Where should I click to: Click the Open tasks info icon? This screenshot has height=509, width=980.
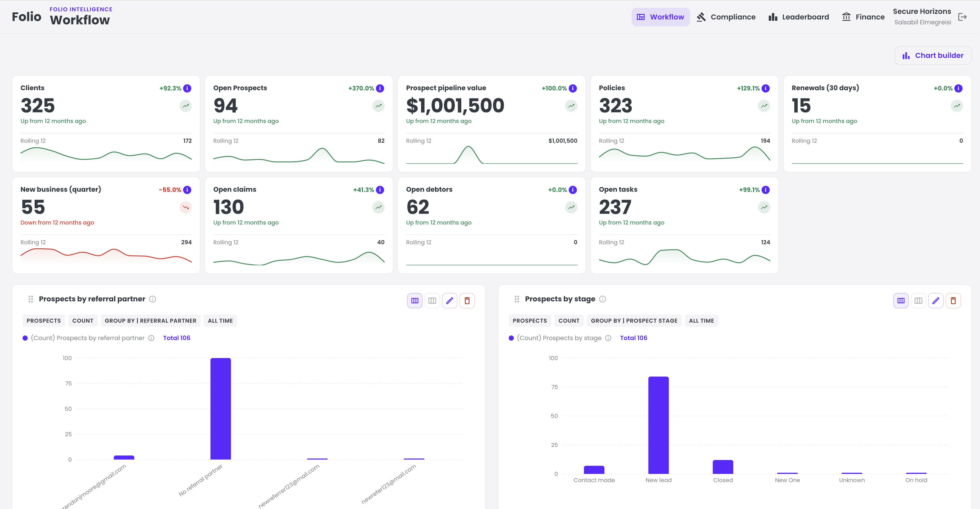(x=766, y=190)
